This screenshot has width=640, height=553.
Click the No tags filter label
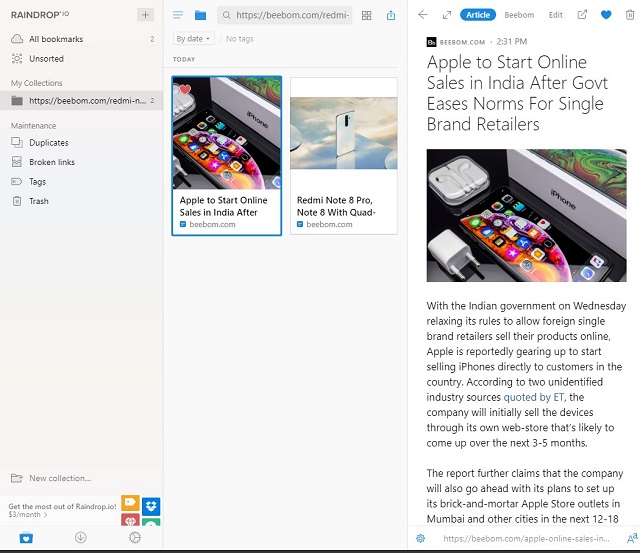tap(240, 39)
